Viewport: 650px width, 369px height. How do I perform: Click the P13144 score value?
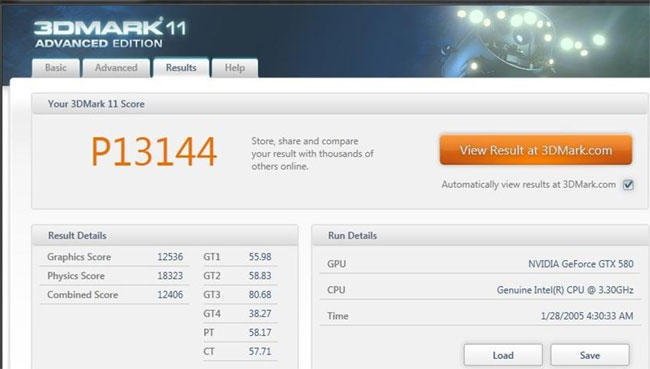tap(154, 152)
